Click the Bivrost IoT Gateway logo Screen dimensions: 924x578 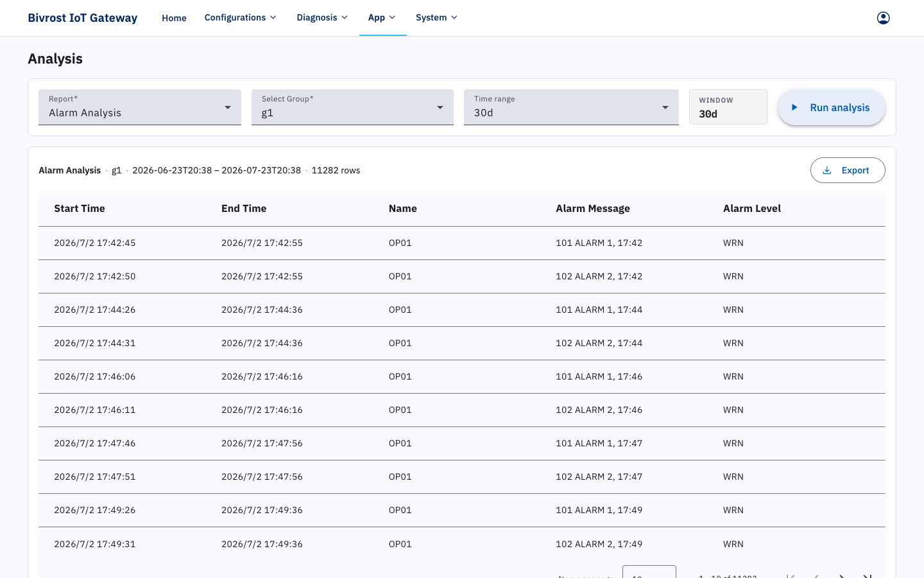pyautogui.click(x=83, y=18)
